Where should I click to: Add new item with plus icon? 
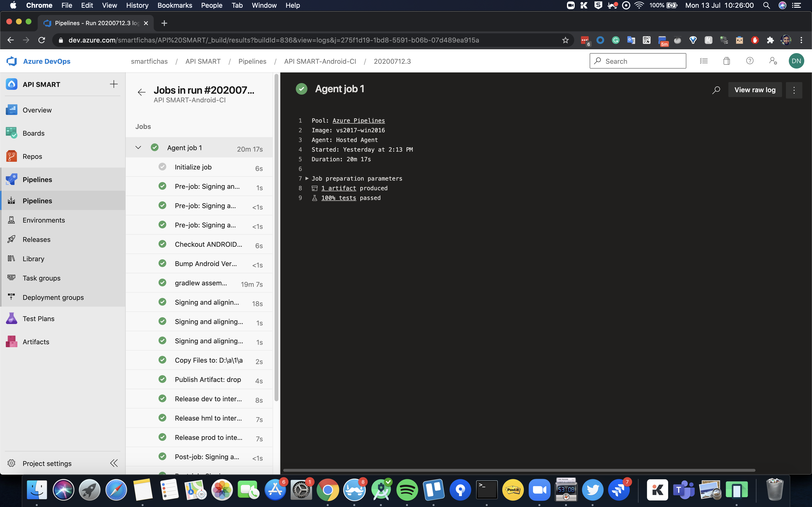(x=114, y=84)
